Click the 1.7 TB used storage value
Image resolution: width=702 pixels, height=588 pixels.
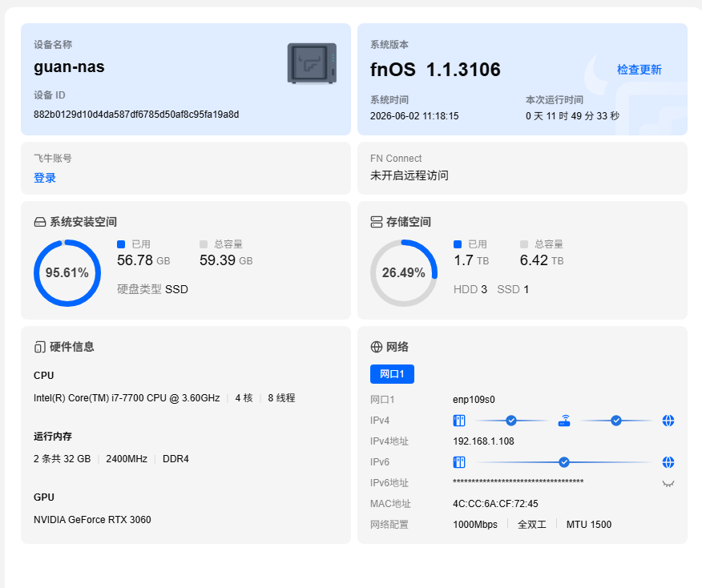pos(471,260)
